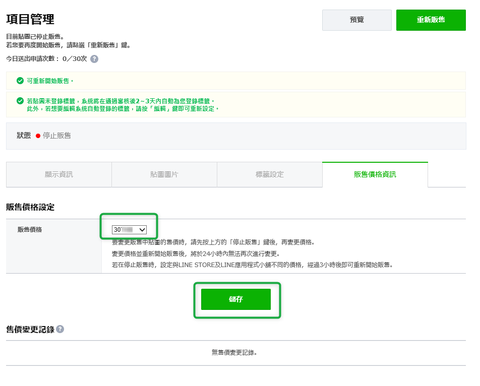
Task: Click the 預覽 preview button
Action: tap(357, 20)
